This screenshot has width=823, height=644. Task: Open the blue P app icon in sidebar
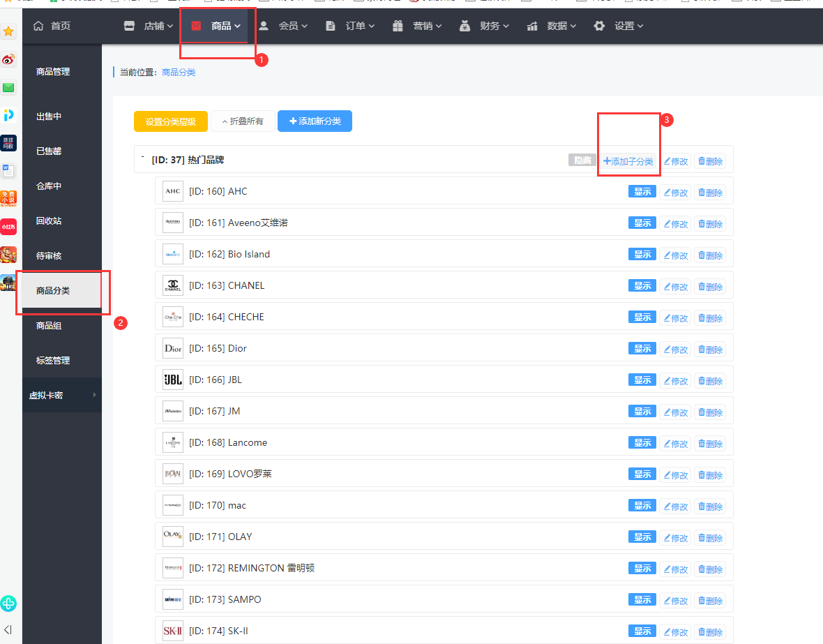click(x=8, y=115)
